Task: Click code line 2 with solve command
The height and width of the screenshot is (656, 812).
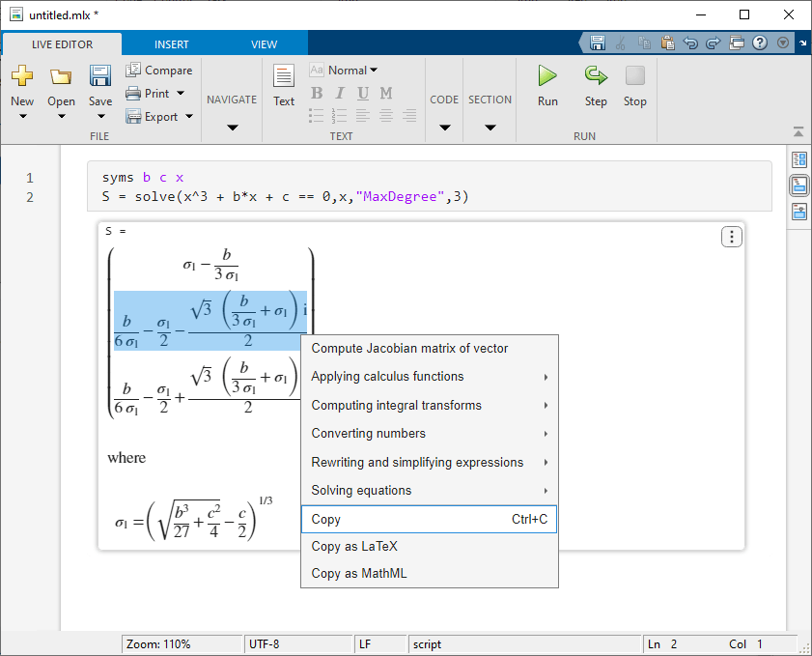Action: pyautogui.click(x=286, y=197)
